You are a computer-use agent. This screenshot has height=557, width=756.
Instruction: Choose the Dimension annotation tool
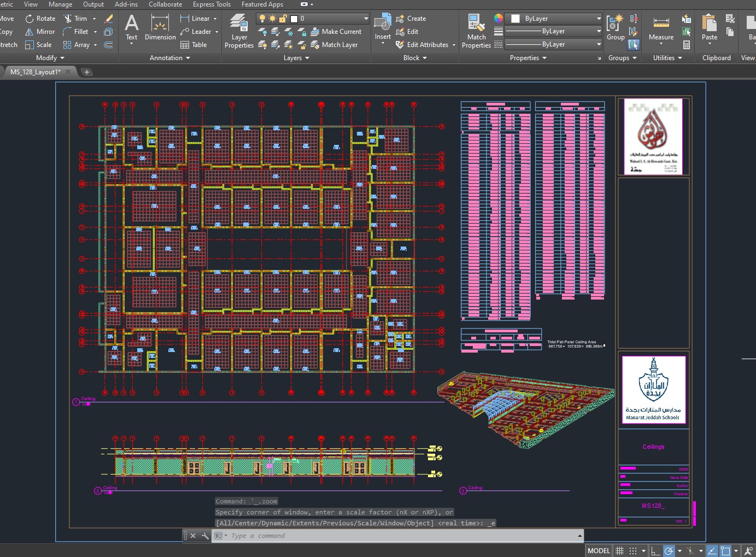[x=160, y=28]
